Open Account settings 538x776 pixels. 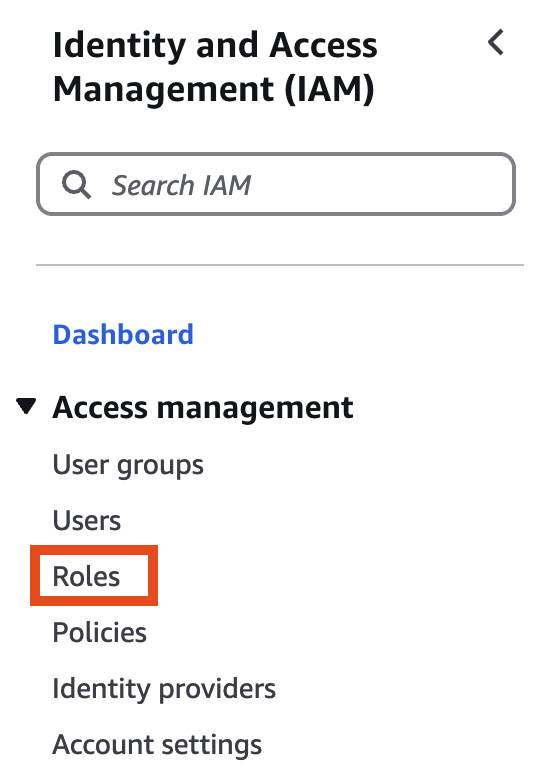coord(157,745)
